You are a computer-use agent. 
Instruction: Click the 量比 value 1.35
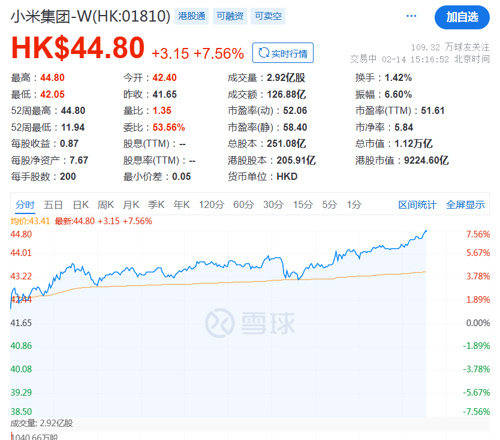[162, 111]
